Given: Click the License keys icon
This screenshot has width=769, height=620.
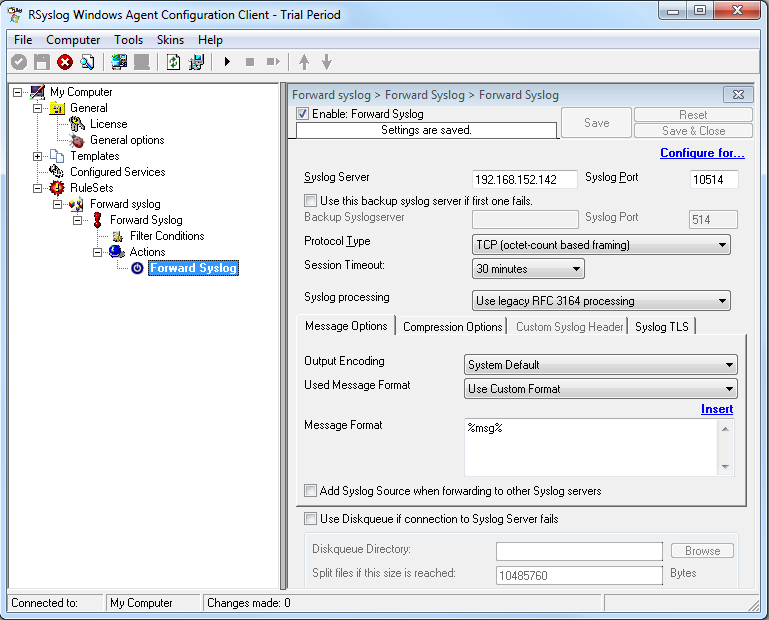Looking at the screenshot, I should tap(77, 124).
